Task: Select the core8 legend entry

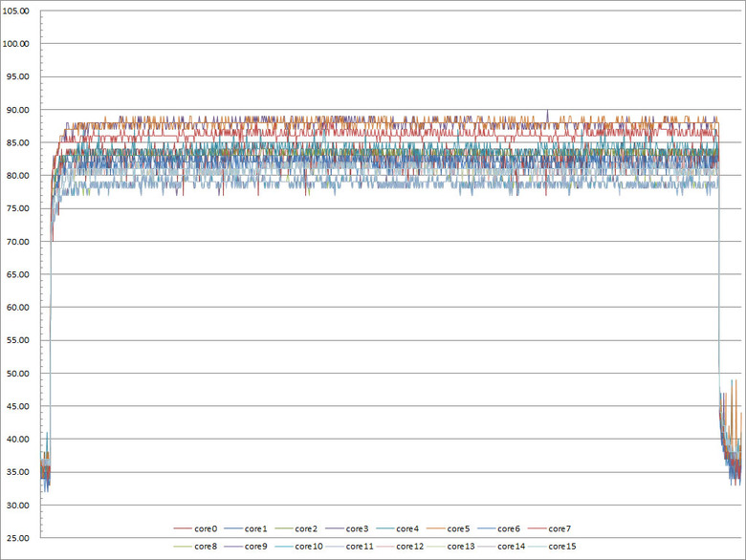Action: [195, 547]
